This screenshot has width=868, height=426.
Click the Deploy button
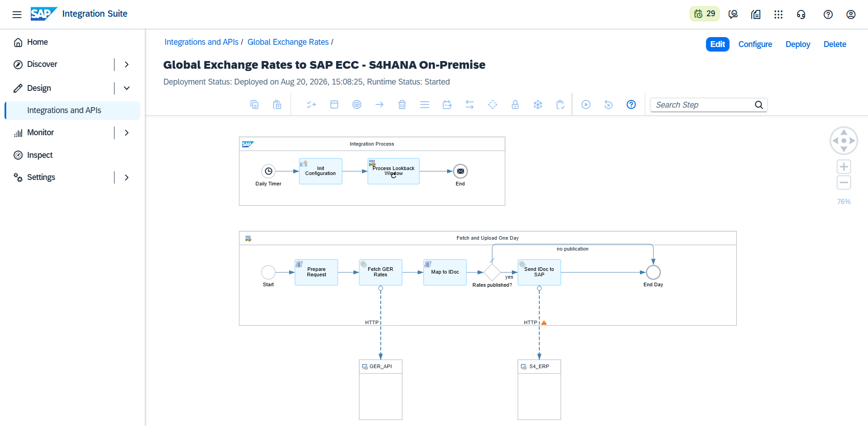pos(797,44)
